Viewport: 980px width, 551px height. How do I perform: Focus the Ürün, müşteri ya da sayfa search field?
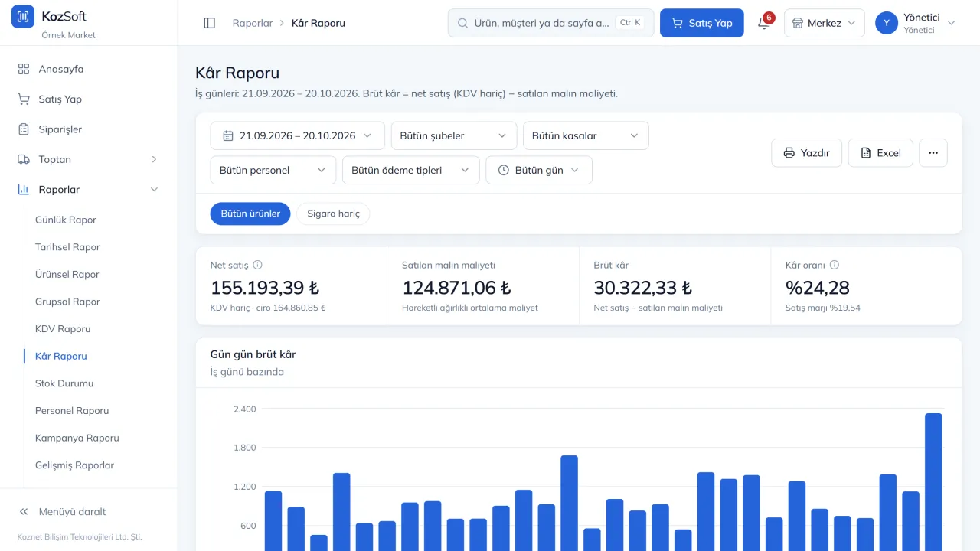click(x=551, y=23)
